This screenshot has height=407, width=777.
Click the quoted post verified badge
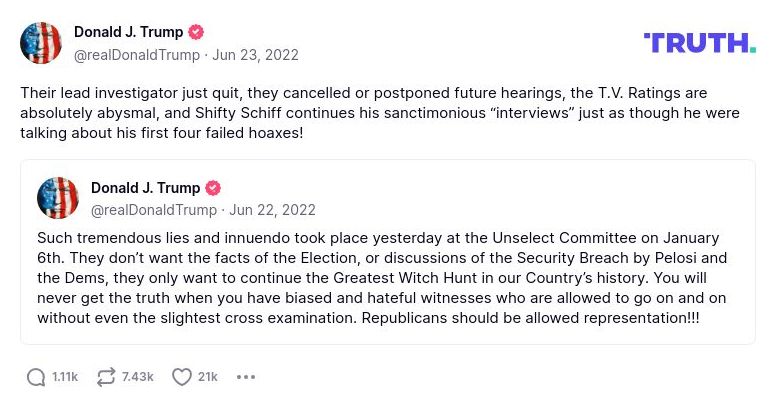213,188
